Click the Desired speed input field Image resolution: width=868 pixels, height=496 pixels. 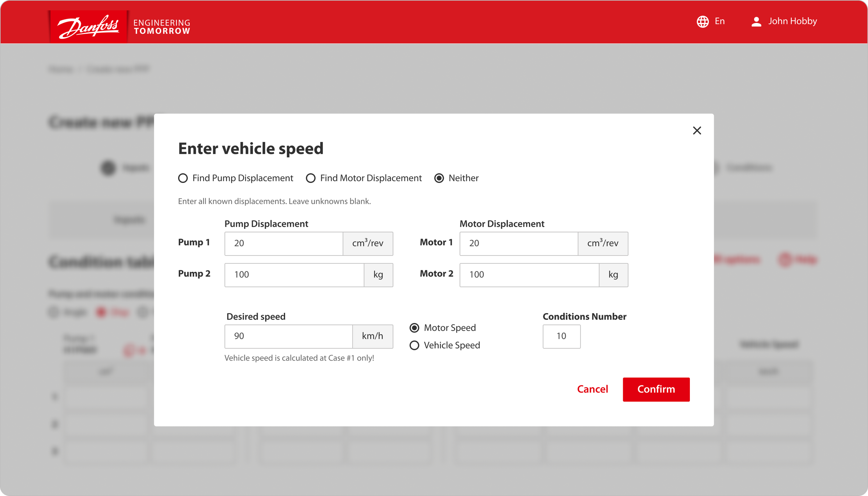[x=288, y=336]
